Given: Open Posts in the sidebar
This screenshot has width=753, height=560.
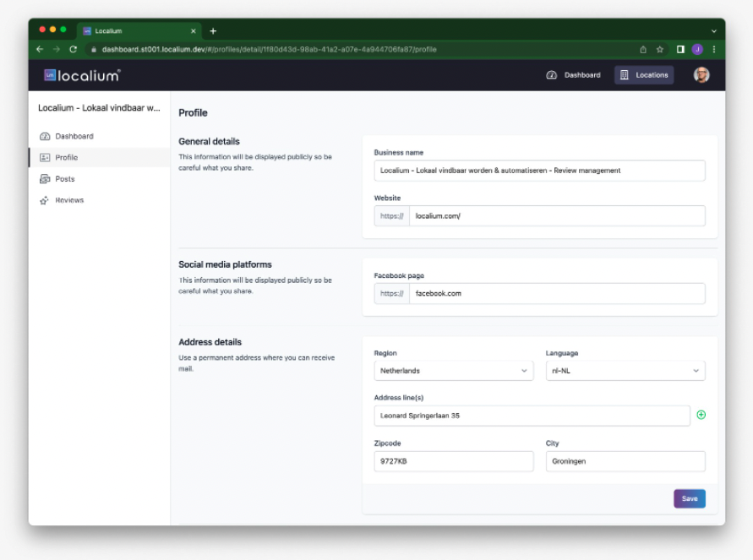Looking at the screenshot, I should coord(100,179).
